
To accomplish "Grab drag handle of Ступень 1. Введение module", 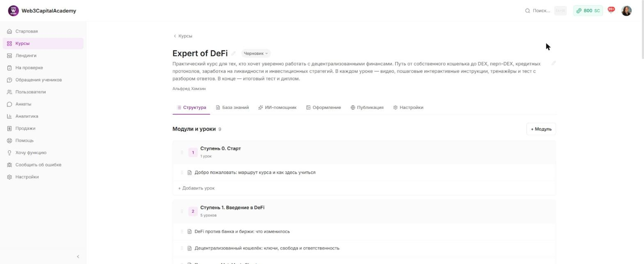I will click(x=182, y=211).
